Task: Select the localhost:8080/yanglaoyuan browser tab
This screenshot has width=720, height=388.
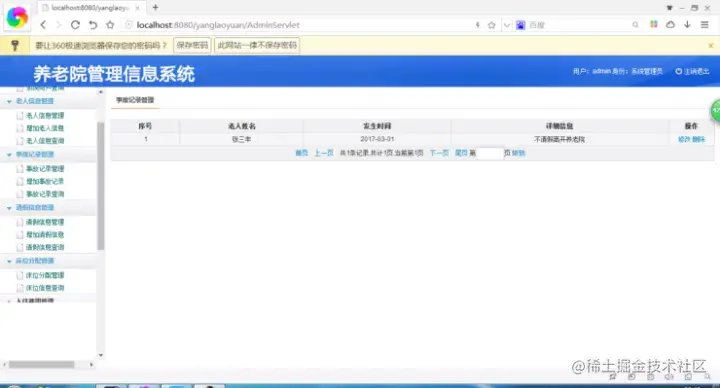Action: [90, 8]
